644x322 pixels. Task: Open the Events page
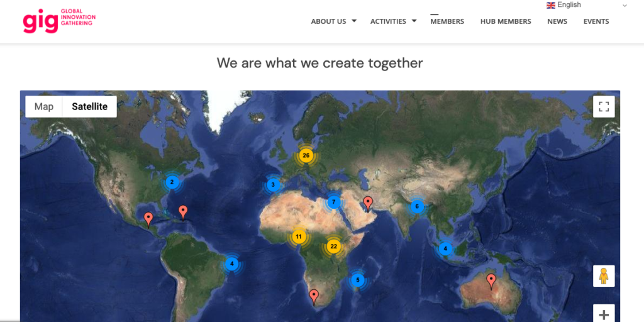click(x=596, y=21)
